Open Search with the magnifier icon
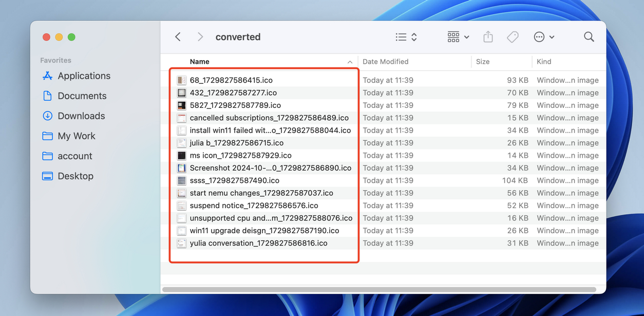The width and height of the screenshot is (644, 316). coord(589,36)
